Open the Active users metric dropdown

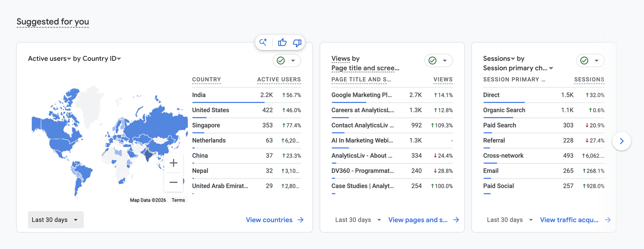click(49, 59)
